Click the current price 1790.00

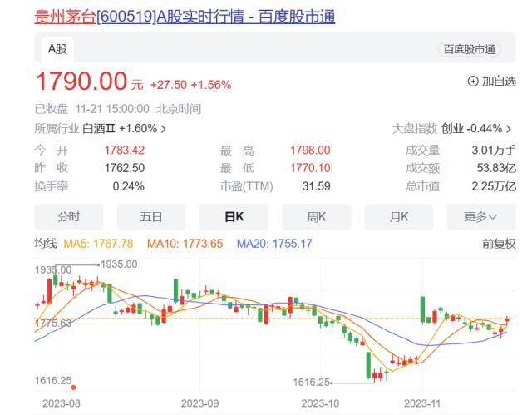81,82
